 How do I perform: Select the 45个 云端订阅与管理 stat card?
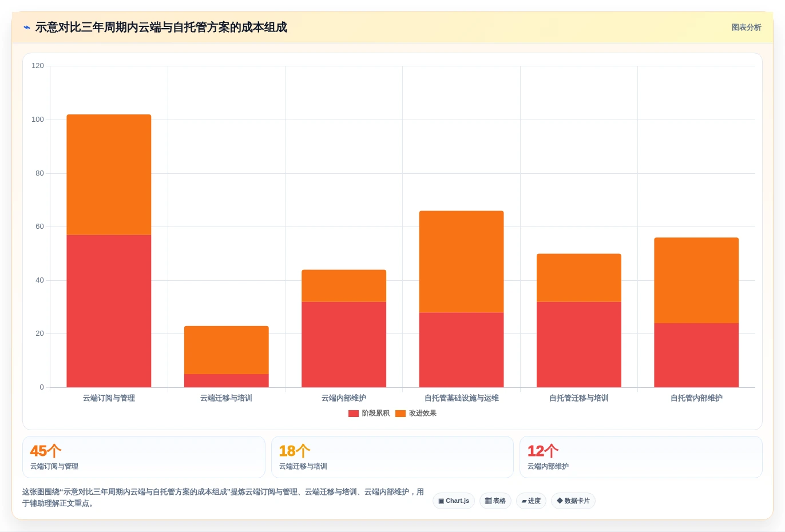[144, 457]
